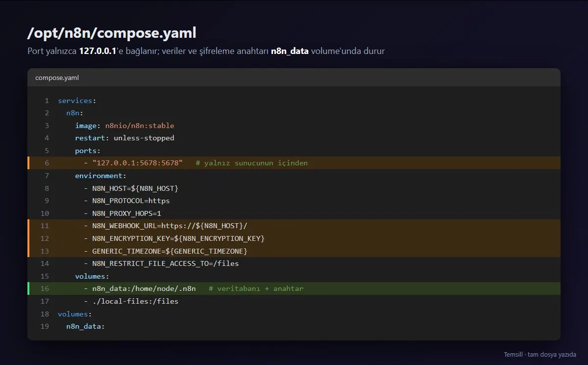Click the top-level 'volumes:' key on line 18
Screen dimensions: 588x365
pyautogui.click(x=75, y=314)
